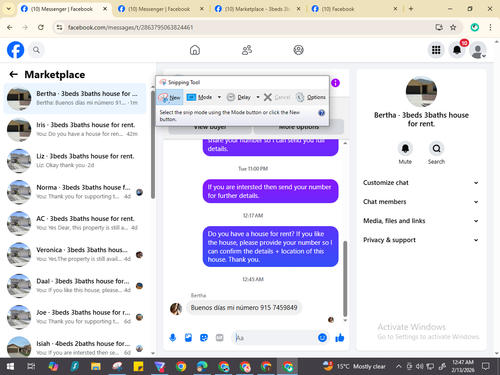Click the Facebook logo icon

pos(15,50)
